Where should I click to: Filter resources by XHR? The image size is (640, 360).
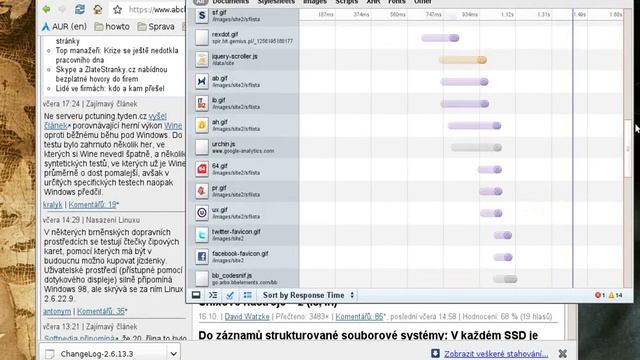coord(373,2)
